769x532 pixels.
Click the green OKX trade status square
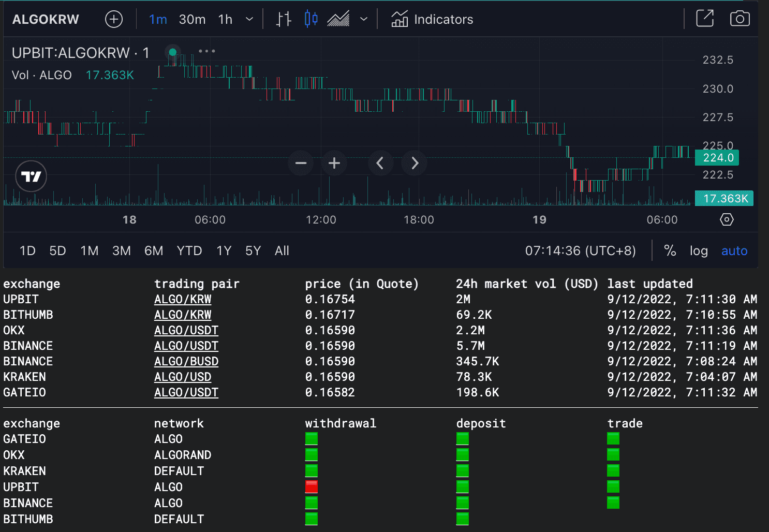[613, 454]
